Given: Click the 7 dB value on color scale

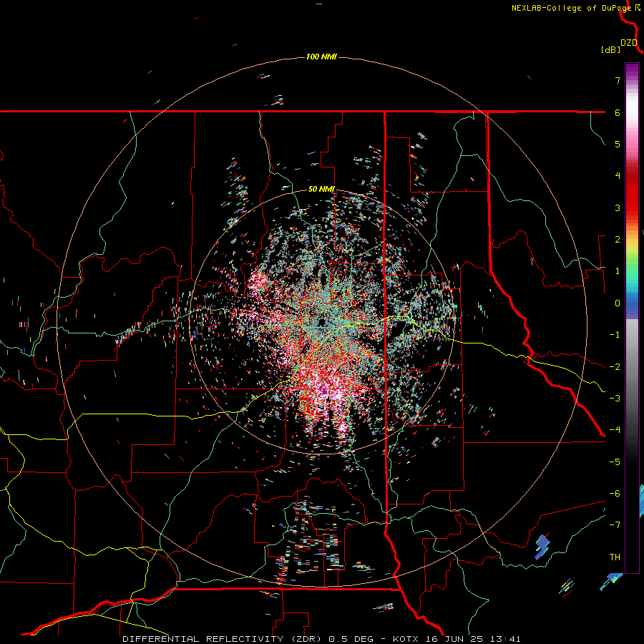Looking at the screenshot, I should [618, 80].
